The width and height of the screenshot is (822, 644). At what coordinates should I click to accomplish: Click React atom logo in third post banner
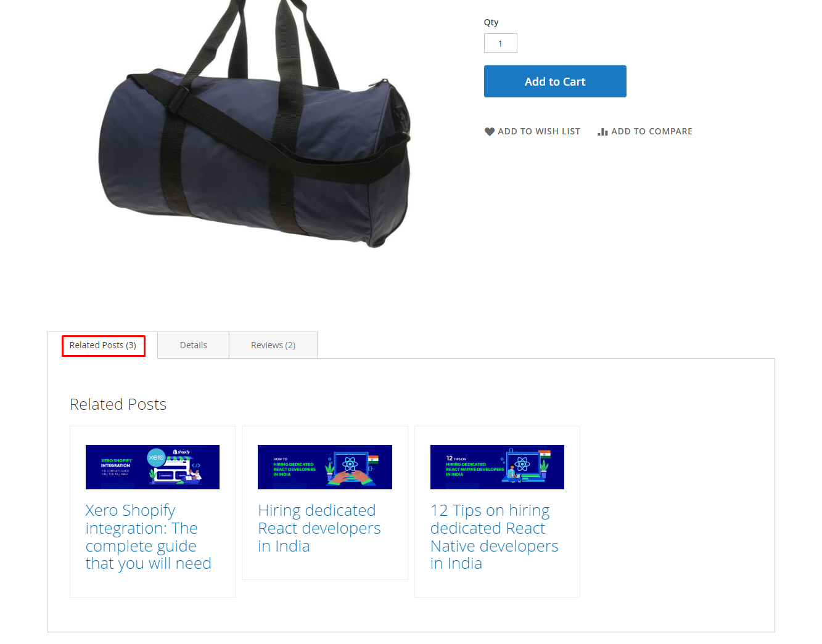[522, 463]
